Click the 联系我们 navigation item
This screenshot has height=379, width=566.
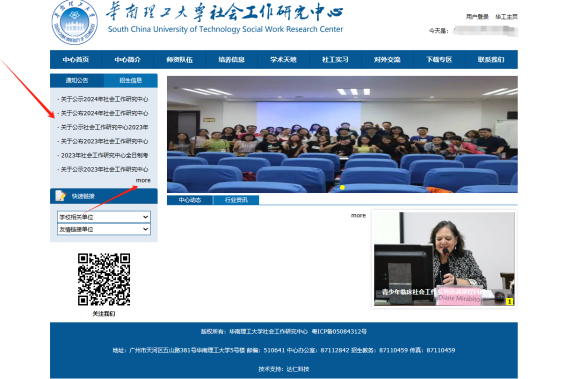pyautogui.click(x=491, y=60)
